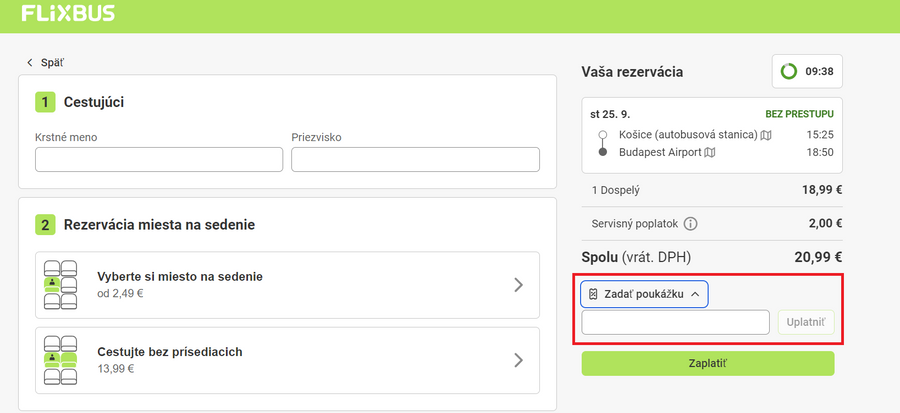Click the Rezervácia miesta step 2 badge
This screenshot has height=413, width=900.
[45, 225]
